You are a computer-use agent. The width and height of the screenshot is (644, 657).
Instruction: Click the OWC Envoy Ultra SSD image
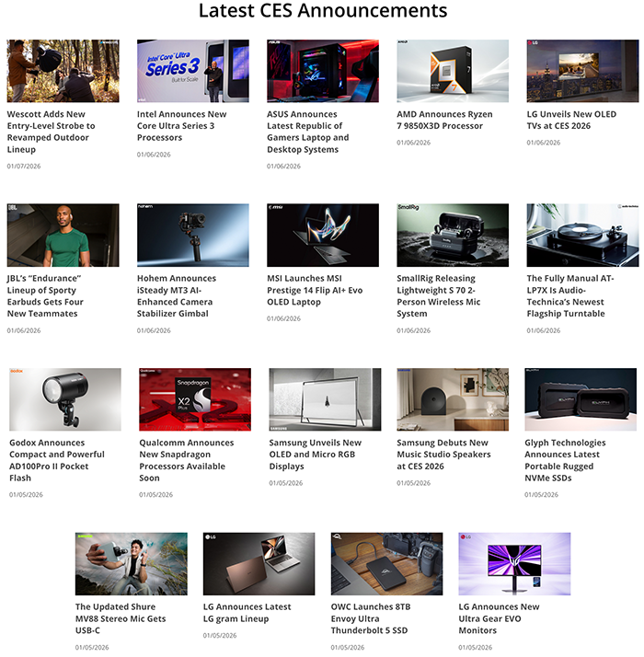[386, 563]
